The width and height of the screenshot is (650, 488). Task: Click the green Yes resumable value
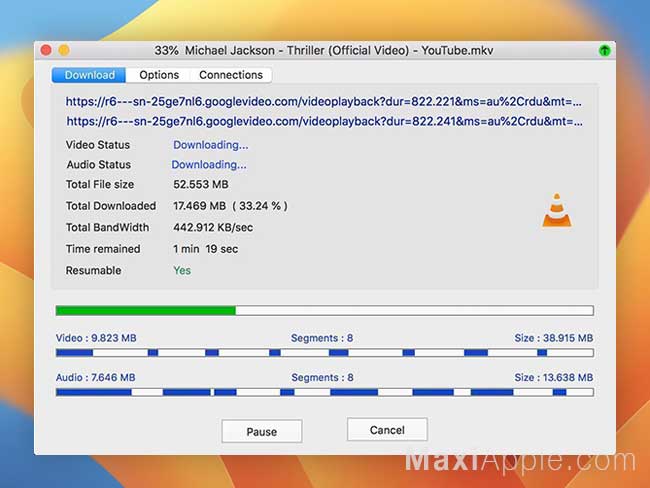[x=182, y=271]
